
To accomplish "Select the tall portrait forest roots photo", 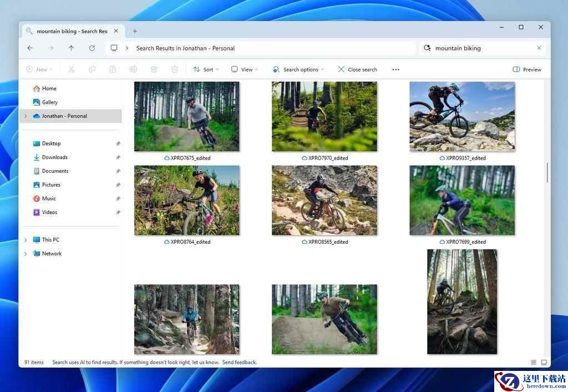I will 462,302.
